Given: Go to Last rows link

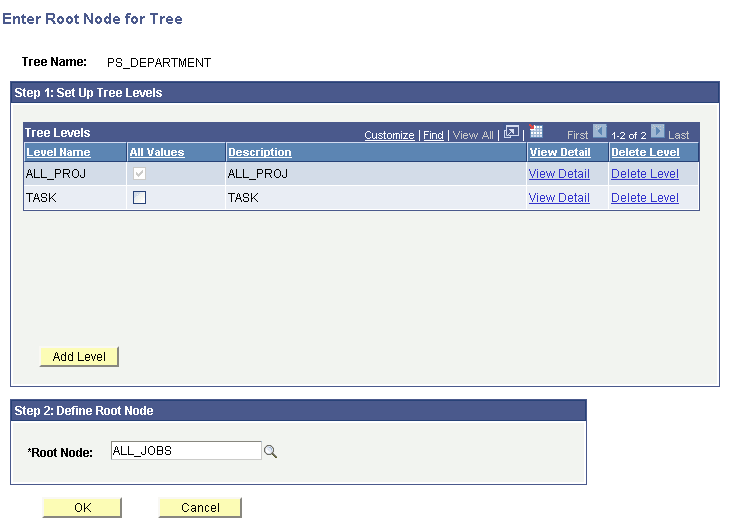Looking at the screenshot, I should (678, 135).
